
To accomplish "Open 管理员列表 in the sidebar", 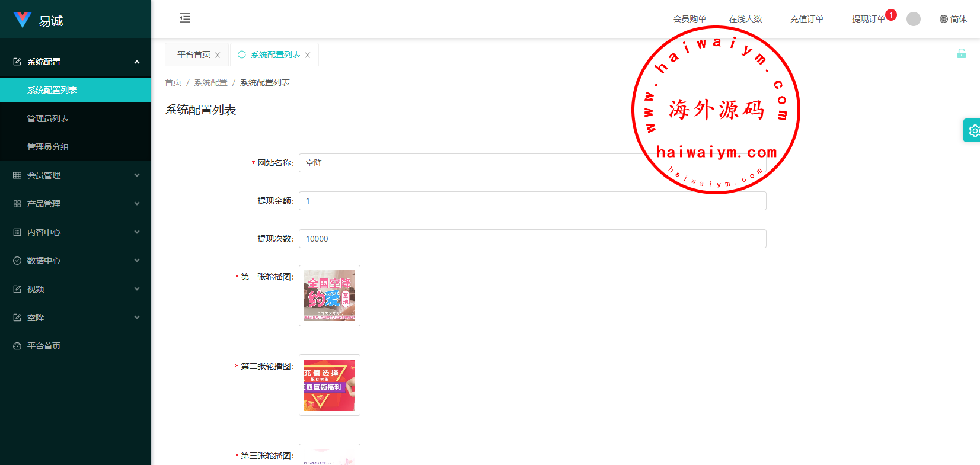I will 48,118.
